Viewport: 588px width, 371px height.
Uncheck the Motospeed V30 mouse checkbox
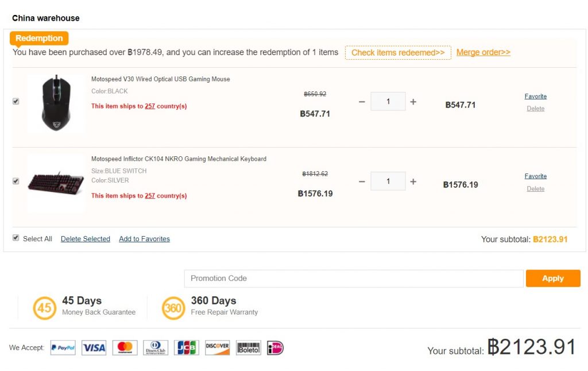tap(16, 101)
